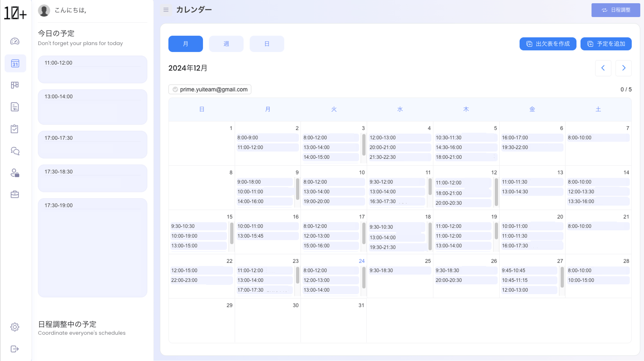Go to previous month with left chevron
644x361 pixels.
click(603, 68)
